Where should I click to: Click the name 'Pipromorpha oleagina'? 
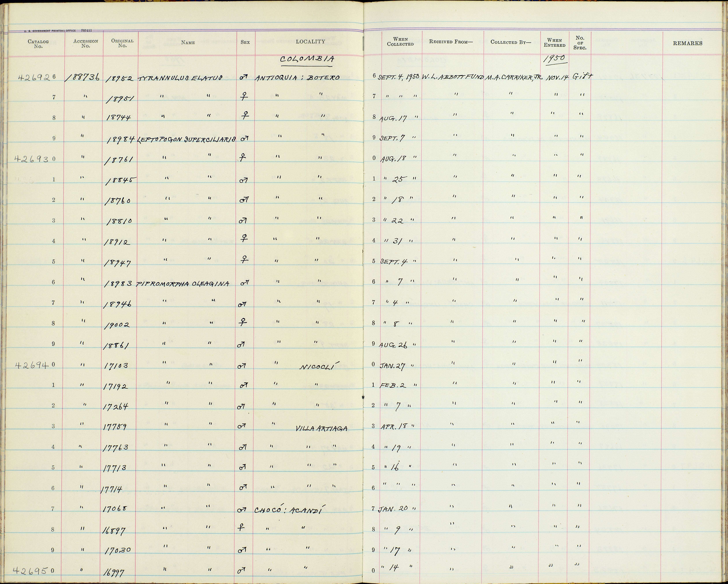point(183,284)
